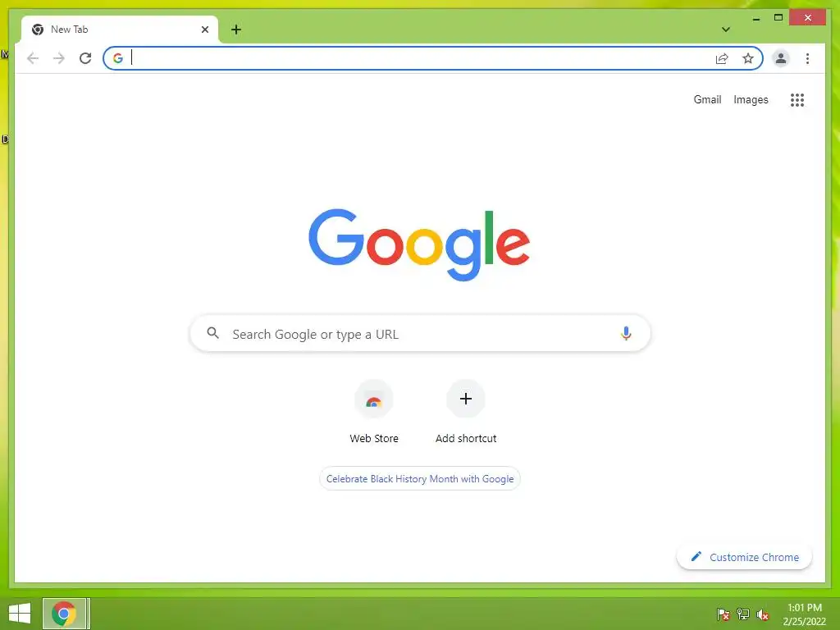840x630 pixels.
Task: Focus the Search Google or type URL box
Action: point(420,333)
